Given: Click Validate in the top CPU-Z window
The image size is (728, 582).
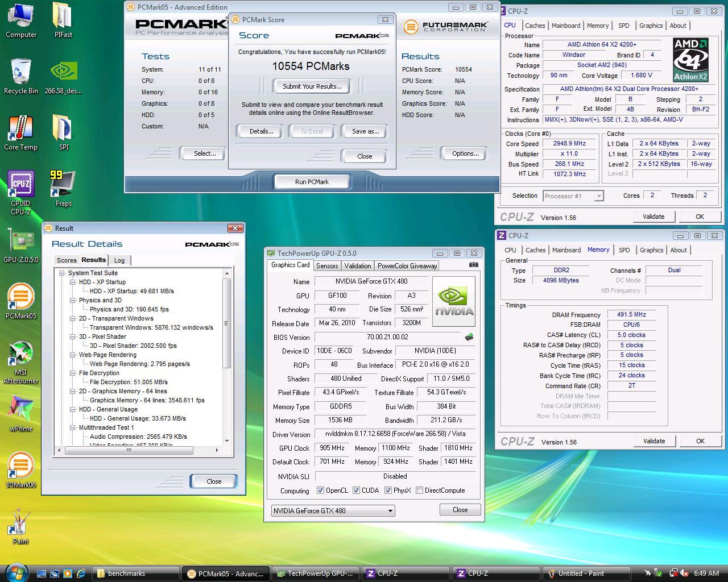Looking at the screenshot, I should (x=653, y=217).
